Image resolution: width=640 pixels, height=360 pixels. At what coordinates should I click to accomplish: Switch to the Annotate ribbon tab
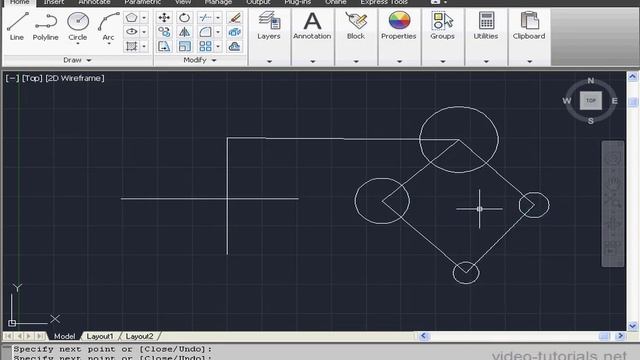tap(94, 2)
